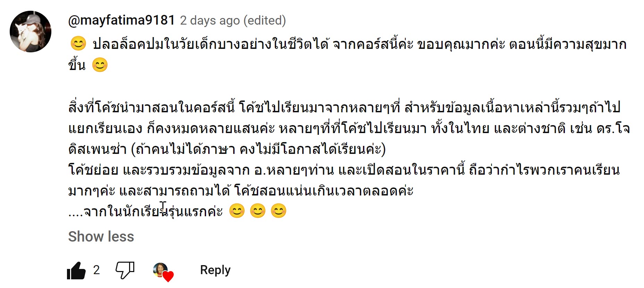Screen dimensions: 644x288
Task: Click the creator's small avatar beside heart
Action: pyautogui.click(x=160, y=269)
